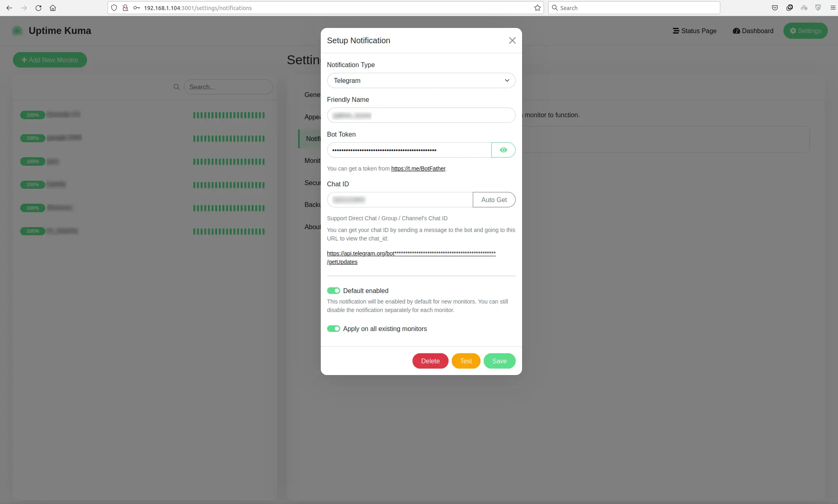Save the notification settings
Viewport: 838px width, 504px height.
coord(499,361)
